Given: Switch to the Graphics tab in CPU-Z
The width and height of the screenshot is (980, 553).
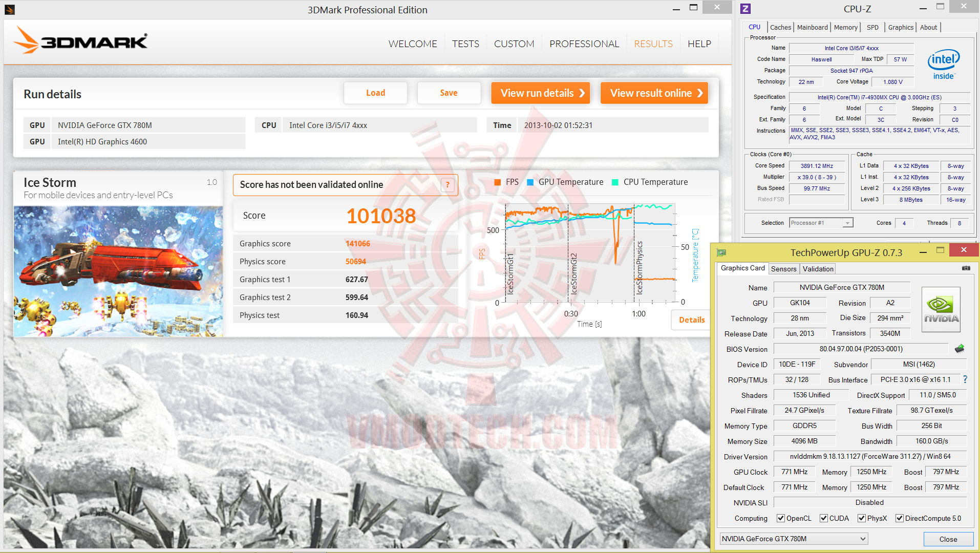Looking at the screenshot, I should click(901, 28).
